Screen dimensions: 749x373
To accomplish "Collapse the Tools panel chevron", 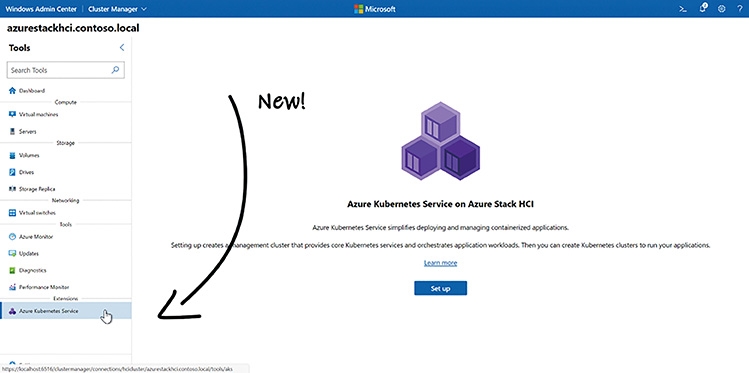I will (x=122, y=47).
